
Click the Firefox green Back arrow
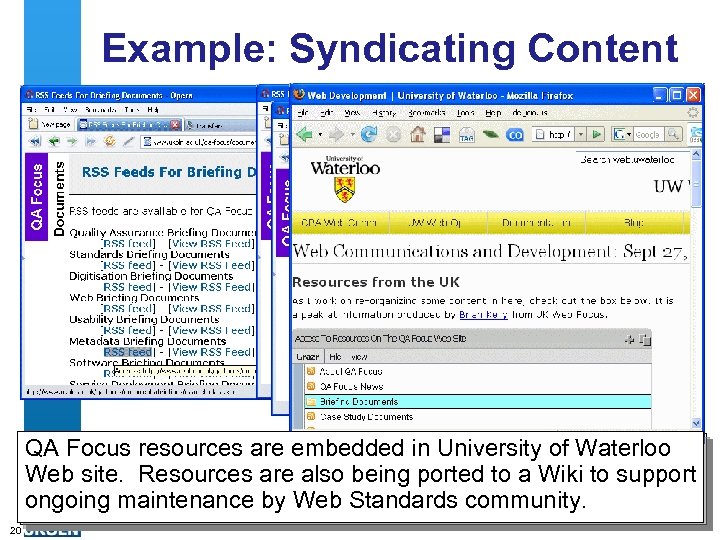(x=304, y=134)
